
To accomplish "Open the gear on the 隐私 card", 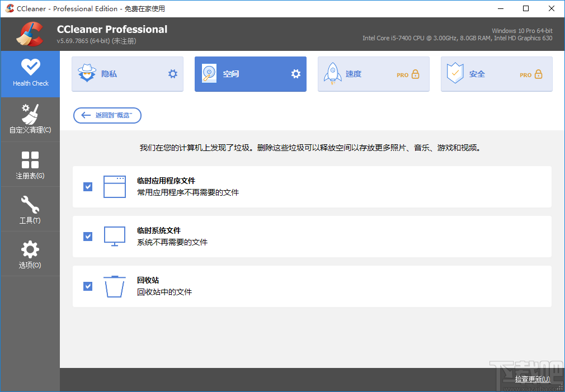I will [x=172, y=73].
